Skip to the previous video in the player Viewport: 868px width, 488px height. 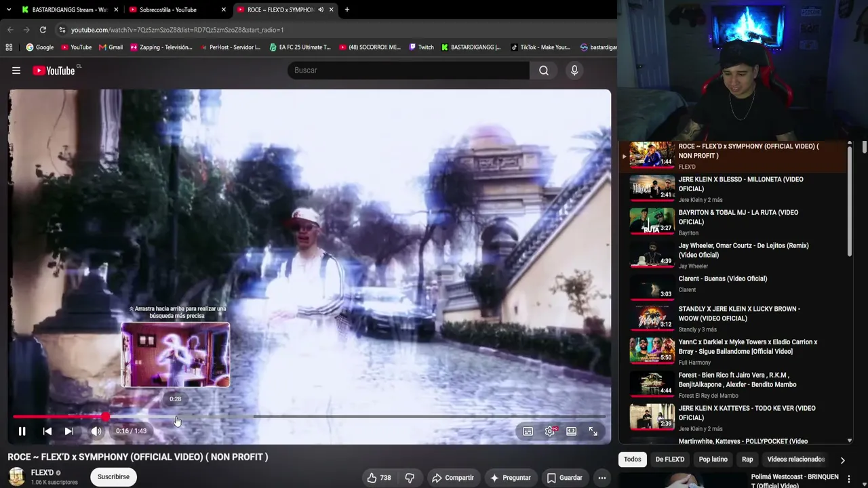(x=47, y=431)
